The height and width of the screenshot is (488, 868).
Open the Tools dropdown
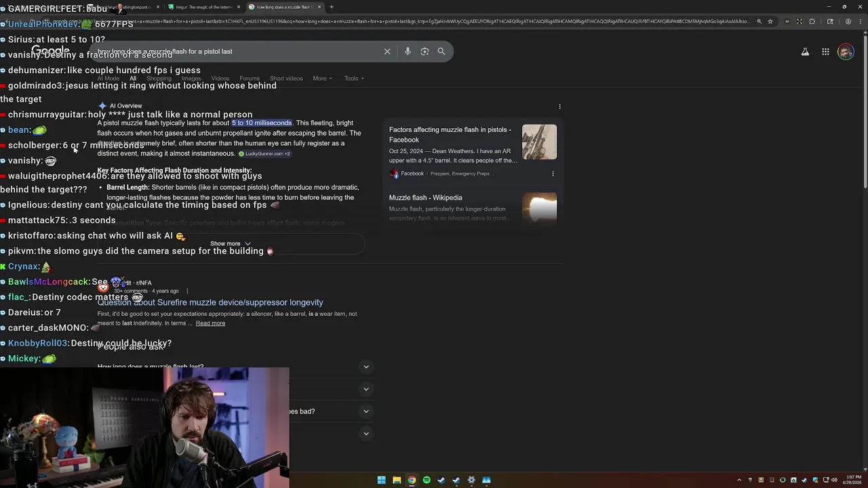(x=354, y=79)
